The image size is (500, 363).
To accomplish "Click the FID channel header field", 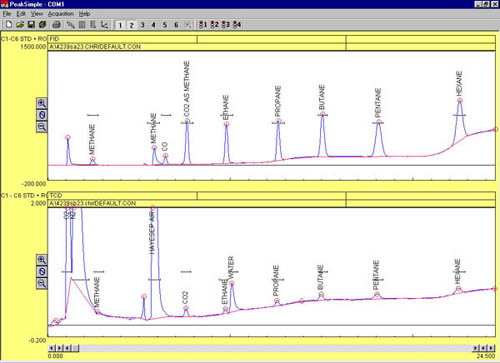I will pyautogui.click(x=122, y=39).
